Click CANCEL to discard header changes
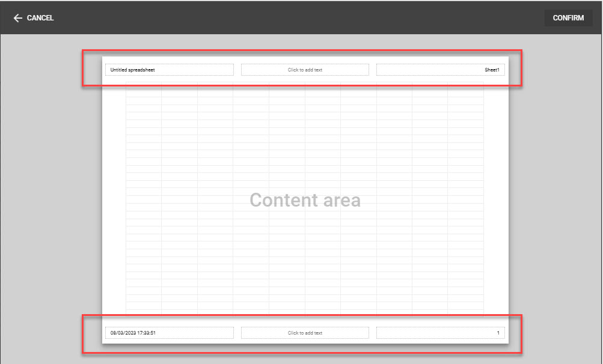This screenshot has width=603, height=364. click(34, 17)
